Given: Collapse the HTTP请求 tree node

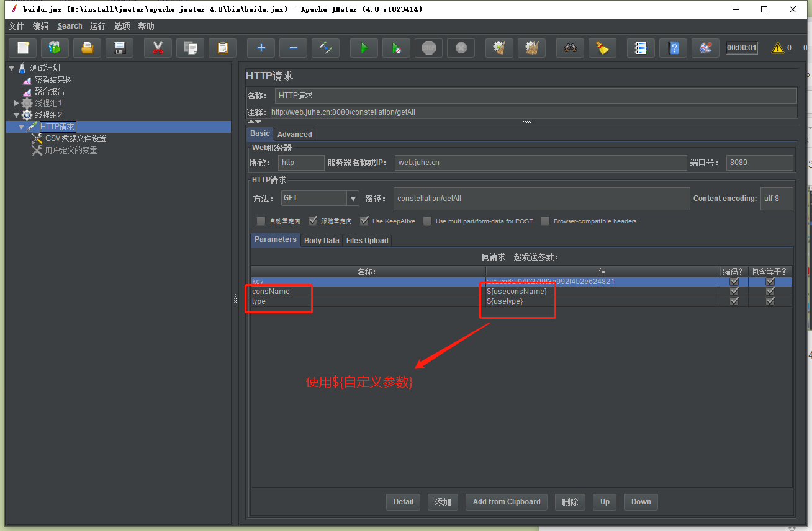Looking at the screenshot, I should [22, 127].
